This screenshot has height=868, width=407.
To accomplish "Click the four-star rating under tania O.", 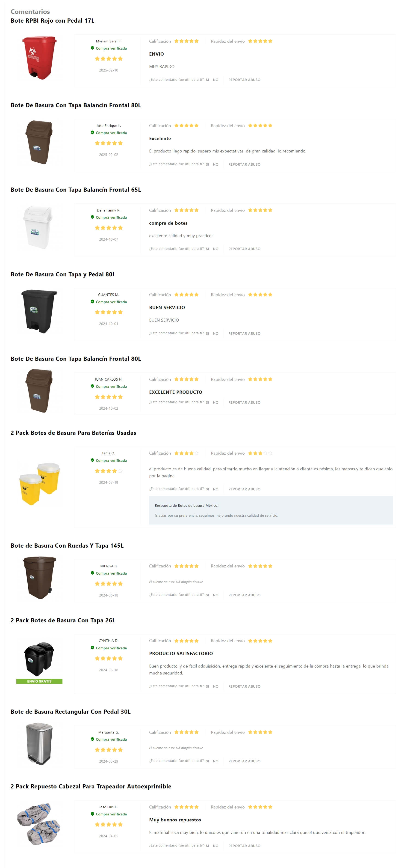I will tap(109, 471).
